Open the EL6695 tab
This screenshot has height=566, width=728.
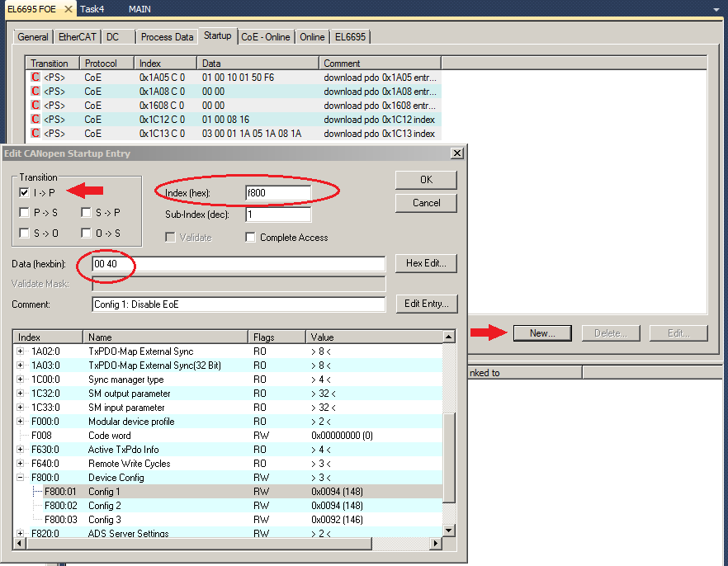coord(350,37)
